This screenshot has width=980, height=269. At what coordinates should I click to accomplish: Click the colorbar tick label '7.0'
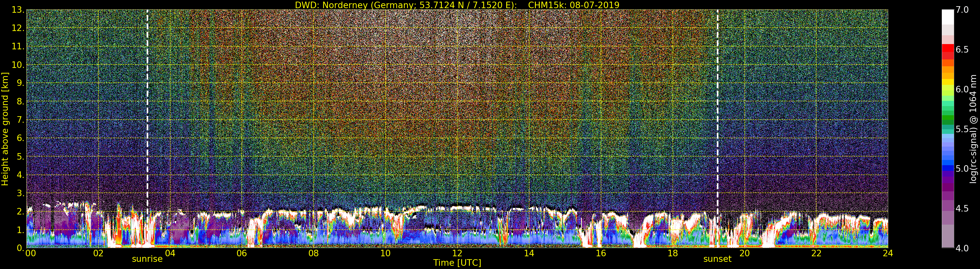[x=962, y=10]
